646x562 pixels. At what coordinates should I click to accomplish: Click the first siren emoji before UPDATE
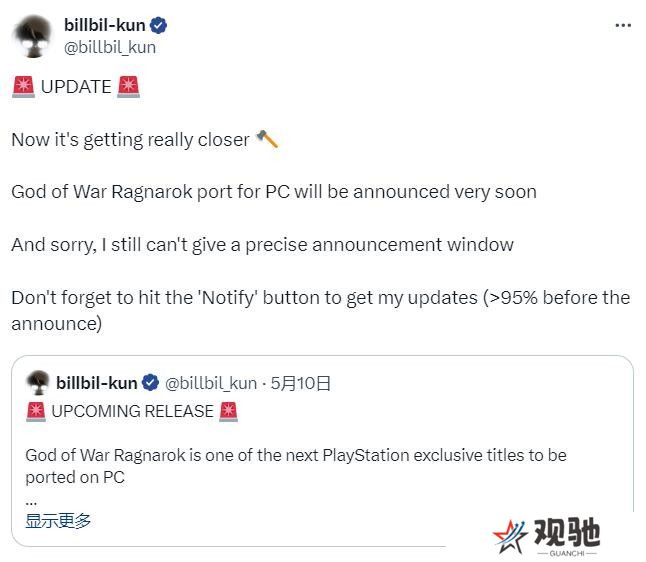coord(23,87)
